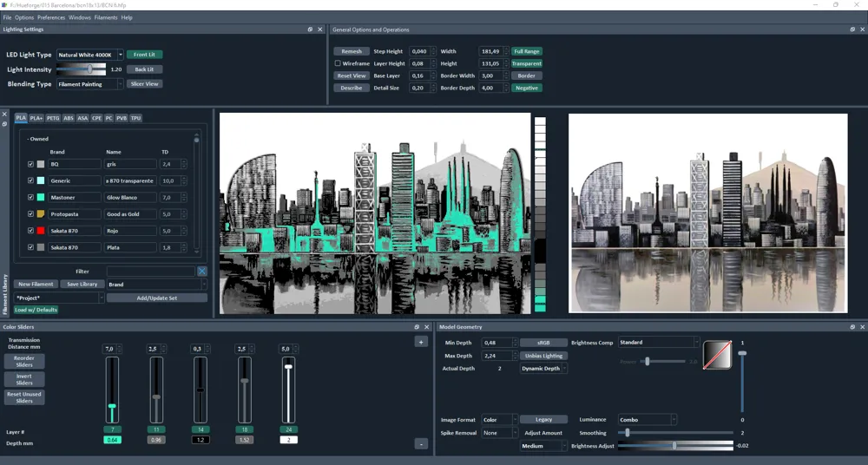This screenshot has height=465, width=868.
Task: Click the Reset View button
Action: click(x=352, y=75)
